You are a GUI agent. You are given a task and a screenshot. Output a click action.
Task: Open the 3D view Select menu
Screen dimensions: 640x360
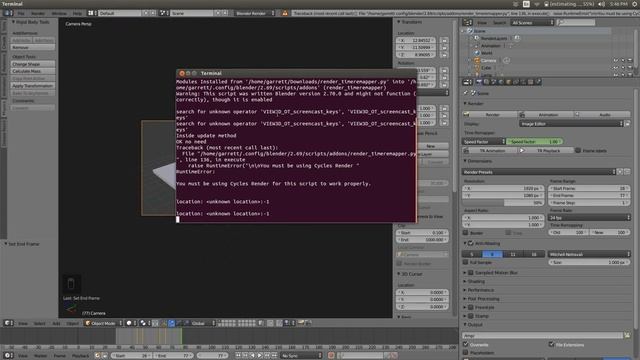pos(40,323)
